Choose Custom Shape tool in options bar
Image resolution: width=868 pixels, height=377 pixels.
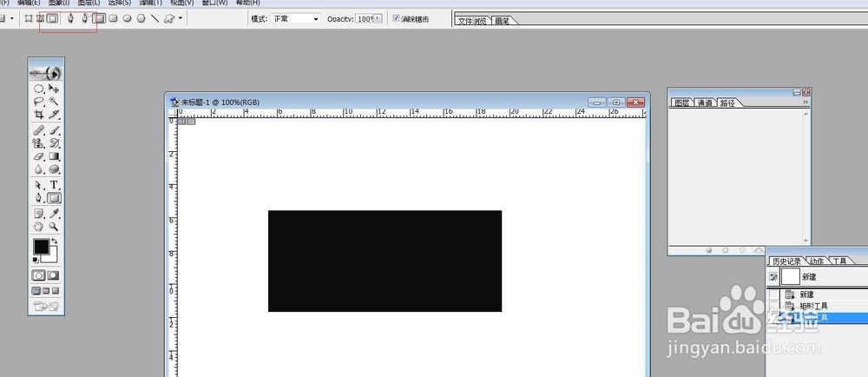[x=169, y=19]
